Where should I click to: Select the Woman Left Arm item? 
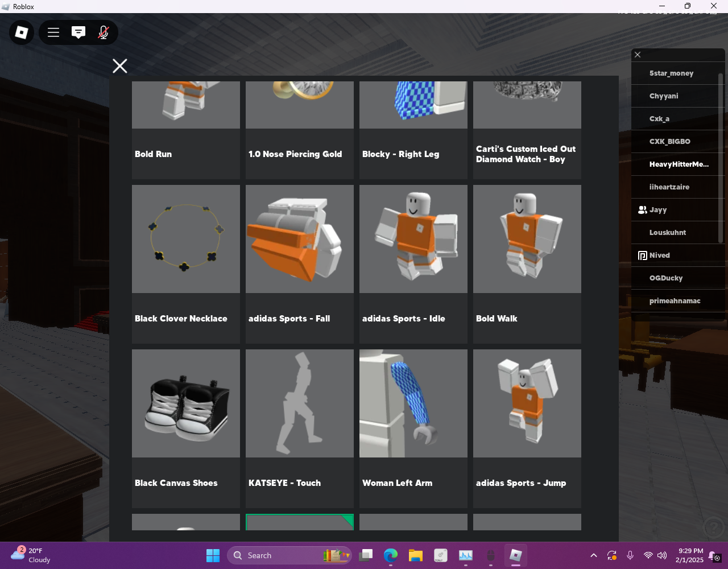click(413, 428)
